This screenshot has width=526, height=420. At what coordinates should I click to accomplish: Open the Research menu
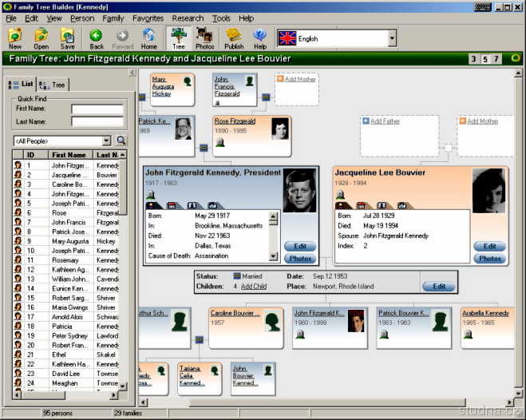[x=188, y=18]
